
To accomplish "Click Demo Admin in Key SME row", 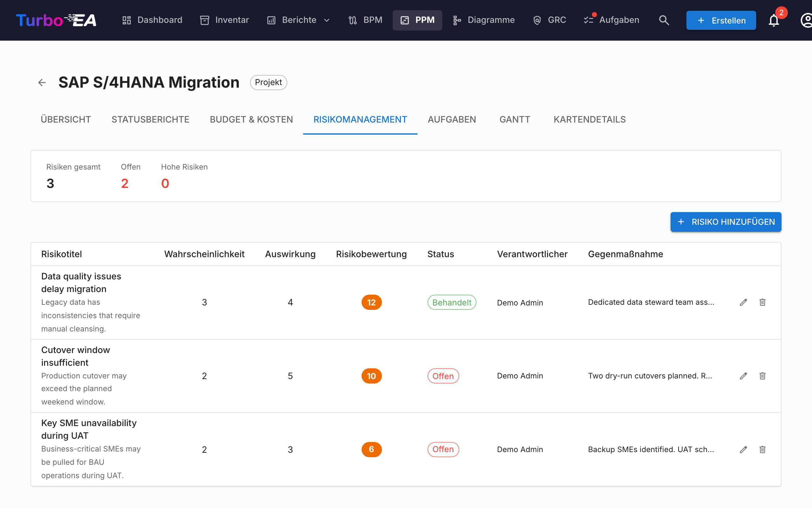I will [x=520, y=450].
